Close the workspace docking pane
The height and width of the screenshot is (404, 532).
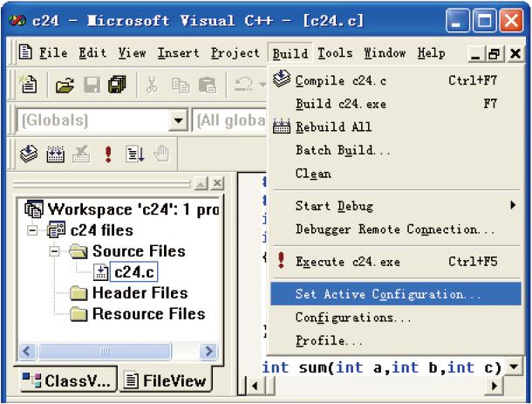(x=217, y=183)
